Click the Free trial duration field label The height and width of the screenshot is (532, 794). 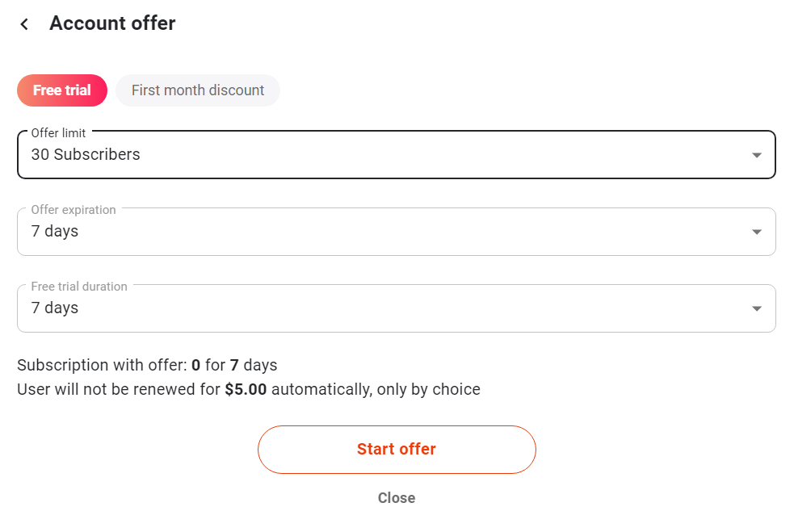pyautogui.click(x=79, y=287)
